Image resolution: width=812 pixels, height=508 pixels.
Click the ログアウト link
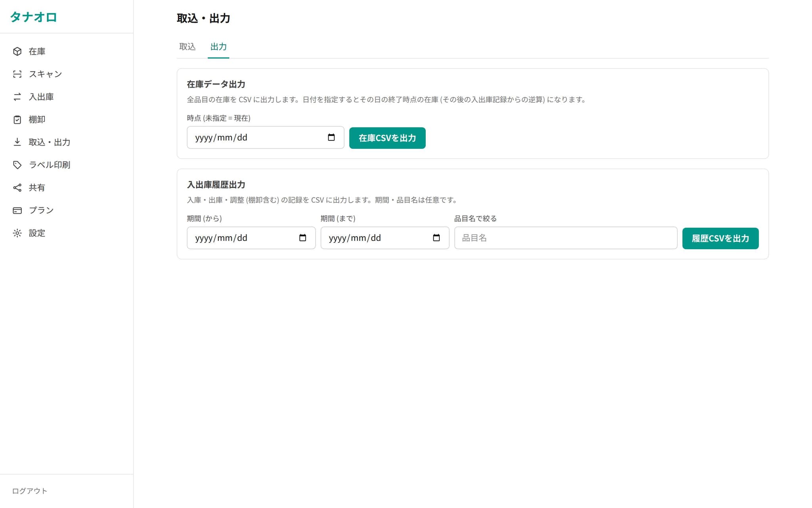[30, 491]
